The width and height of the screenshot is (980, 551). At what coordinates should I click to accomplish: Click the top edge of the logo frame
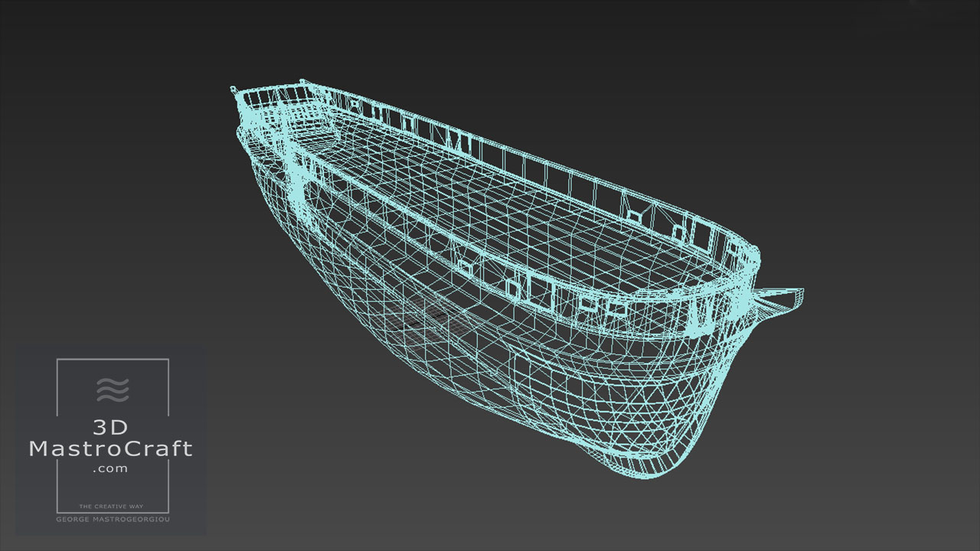[x=113, y=359]
